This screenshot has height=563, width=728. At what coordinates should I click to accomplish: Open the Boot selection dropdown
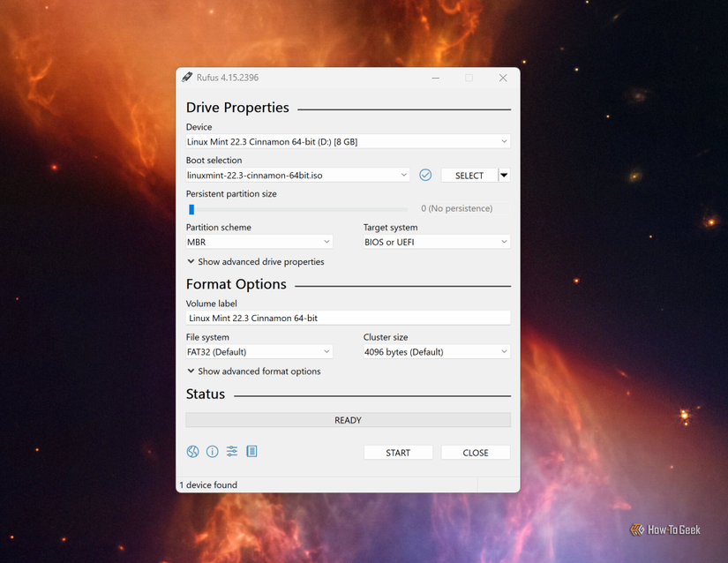click(297, 175)
